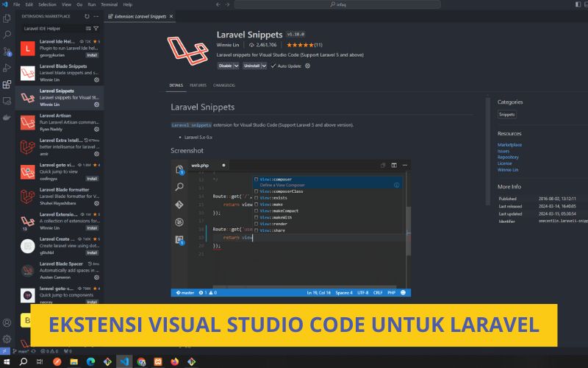Install the Laravel Ide Helper extension
Image resolution: width=588 pixels, height=368 pixels.
point(92,55)
